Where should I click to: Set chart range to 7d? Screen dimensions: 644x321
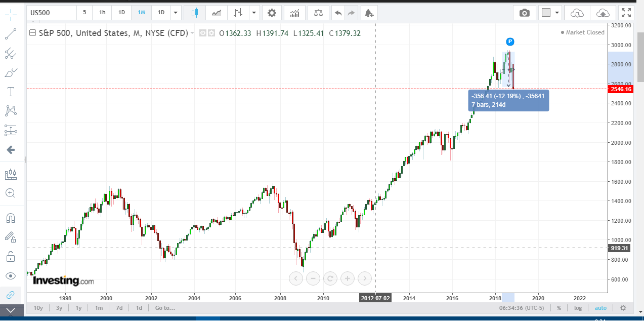[x=119, y=308]
